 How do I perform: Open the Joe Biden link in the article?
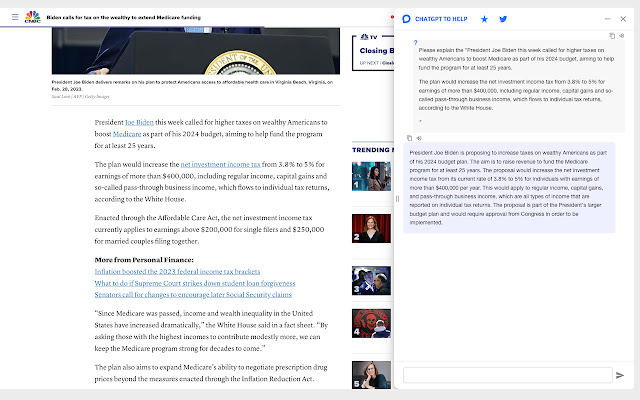click(x=139, y=122)
